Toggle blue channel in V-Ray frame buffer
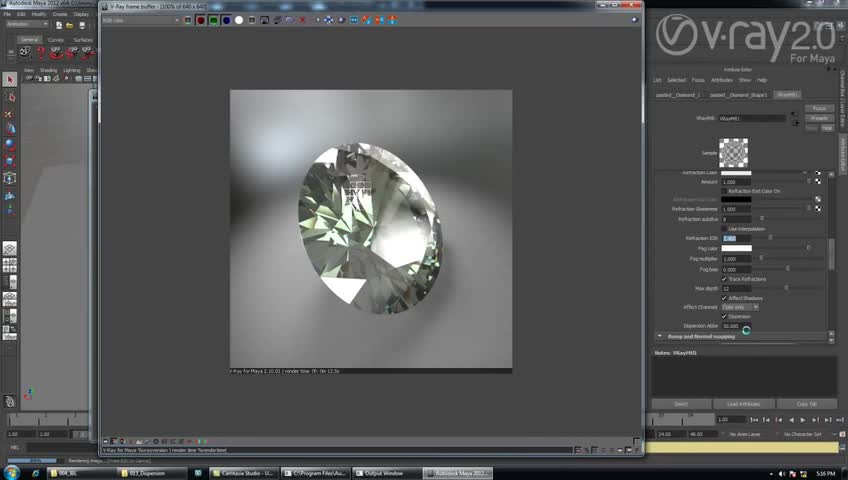 [x=226, y=20]
